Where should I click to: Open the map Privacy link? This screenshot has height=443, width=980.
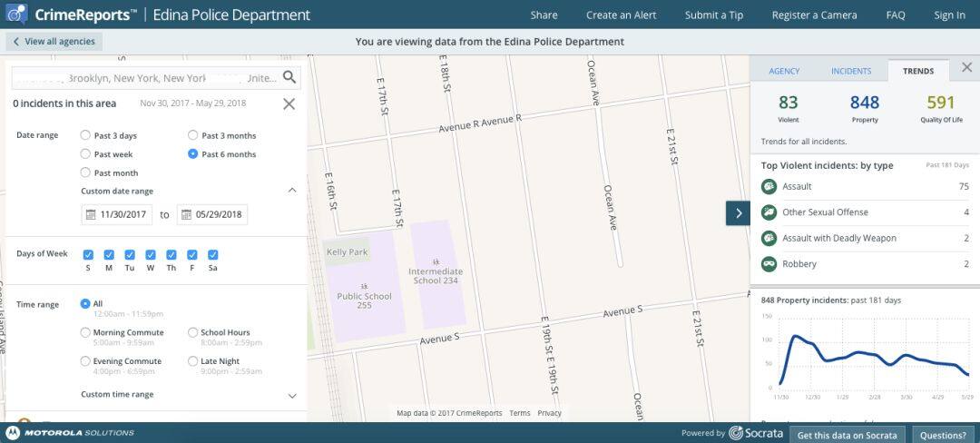click(x=549, y=413)
